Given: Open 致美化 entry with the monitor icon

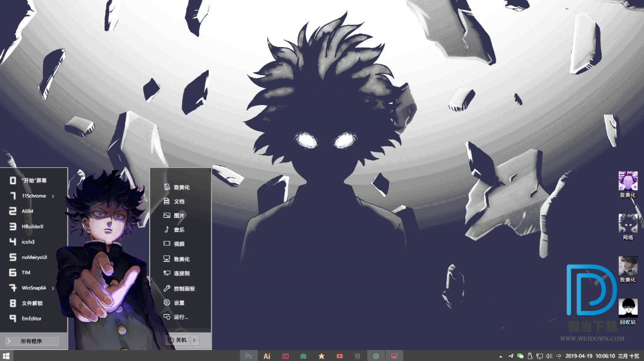Looking at the screenshot, I should point(181,259).
